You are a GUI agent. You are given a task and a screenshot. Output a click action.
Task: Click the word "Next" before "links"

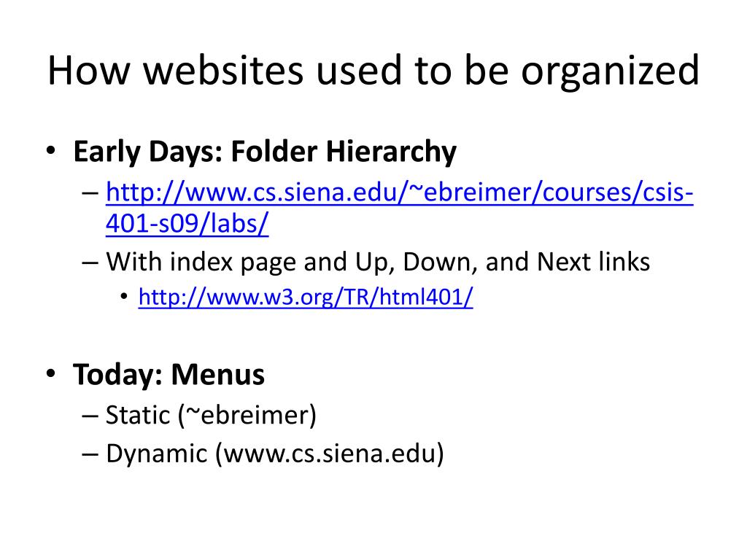(564, 262)
